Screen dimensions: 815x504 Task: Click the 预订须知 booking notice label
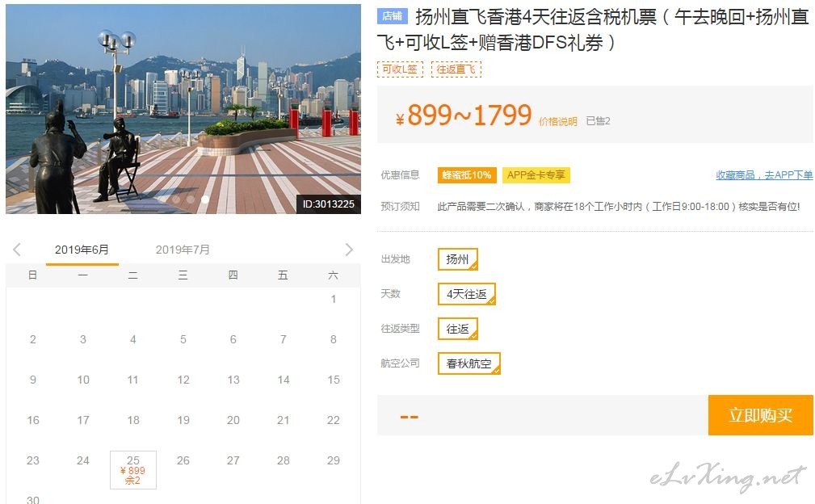(x=400, y=206)
